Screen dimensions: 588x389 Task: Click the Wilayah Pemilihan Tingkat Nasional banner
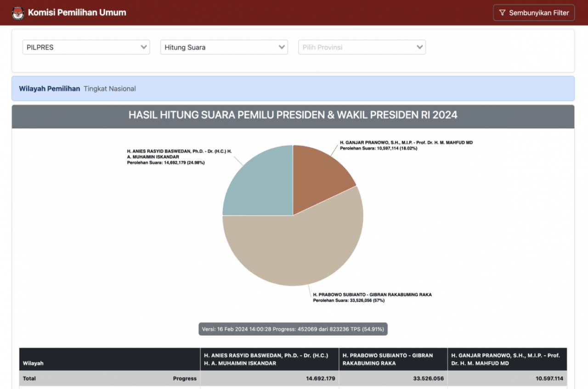point(293,89)
